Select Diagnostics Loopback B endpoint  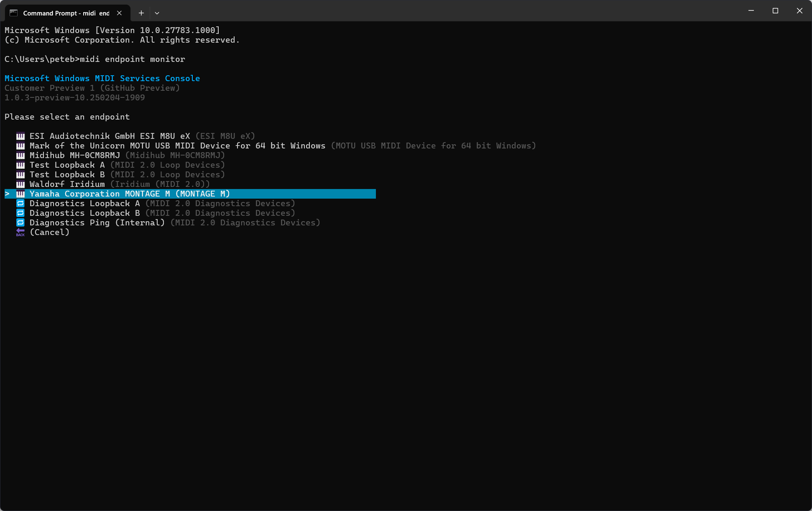162,213
